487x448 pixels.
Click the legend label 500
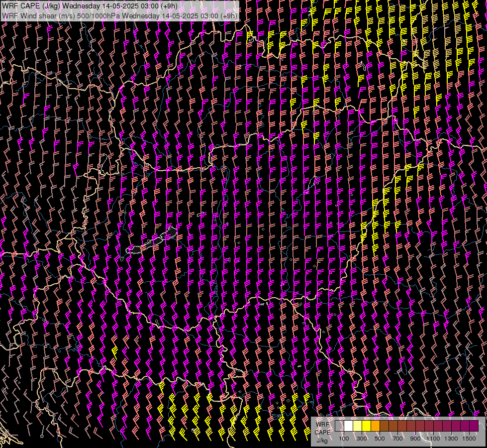[380, 439]
